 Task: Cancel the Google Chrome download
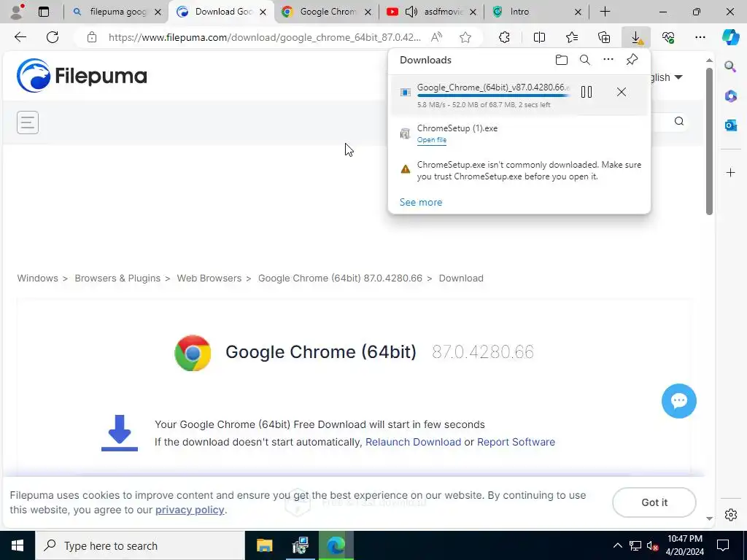coord(622,92)
